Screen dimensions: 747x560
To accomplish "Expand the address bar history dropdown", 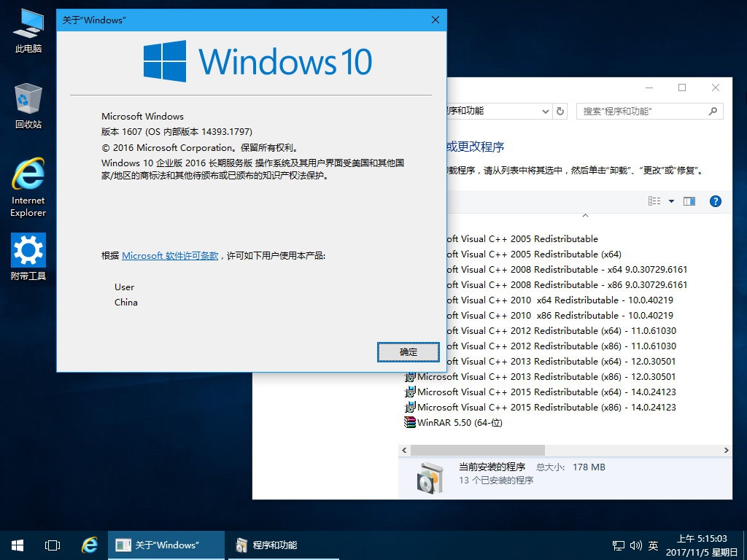I will [x=546, y=112].
